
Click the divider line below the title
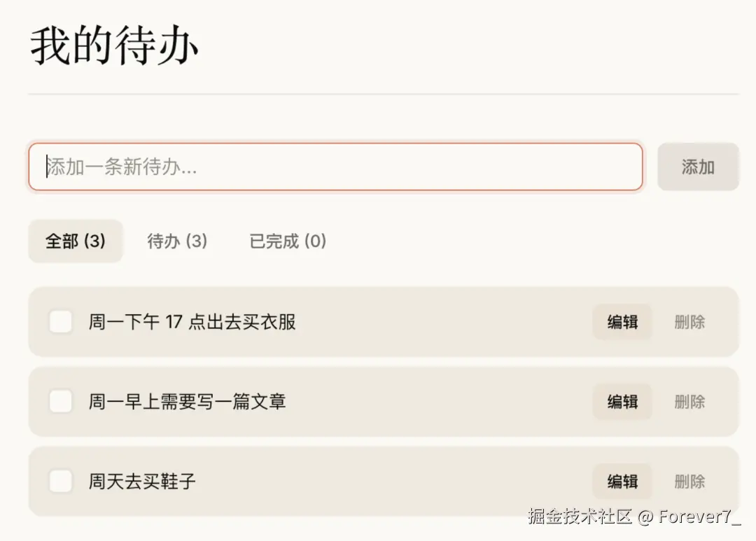coord(384,94)
